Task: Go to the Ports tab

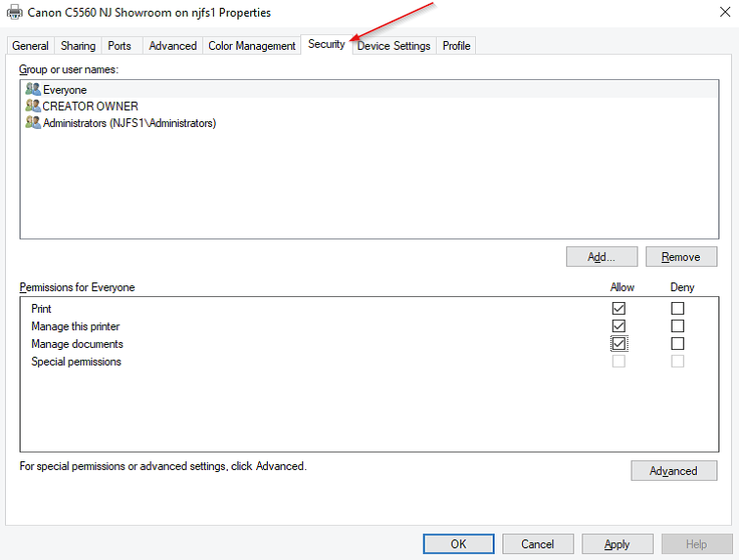Action: pyautogui.click(x=119, y=46)
